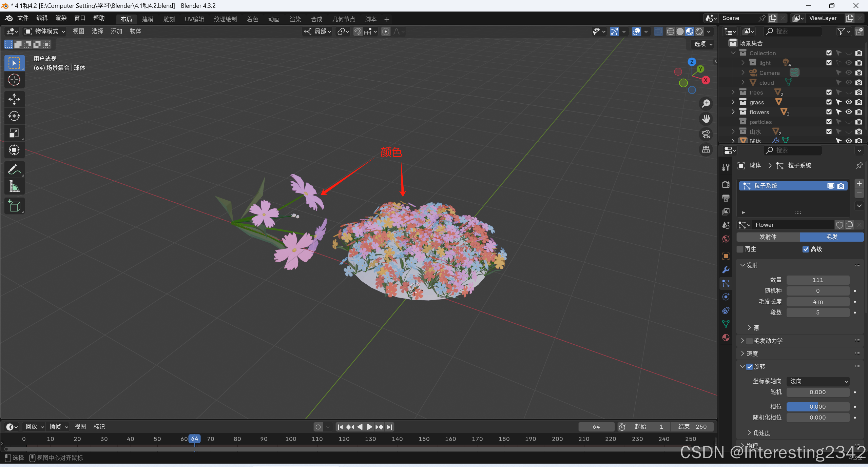Toggle camera view in viewport
868x467 pixels.
[x=706, y=134]
